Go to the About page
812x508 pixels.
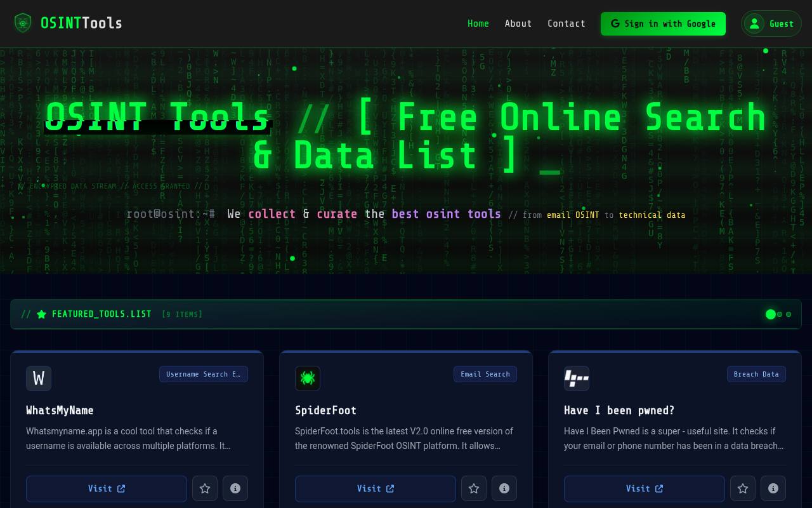(518, 23)
